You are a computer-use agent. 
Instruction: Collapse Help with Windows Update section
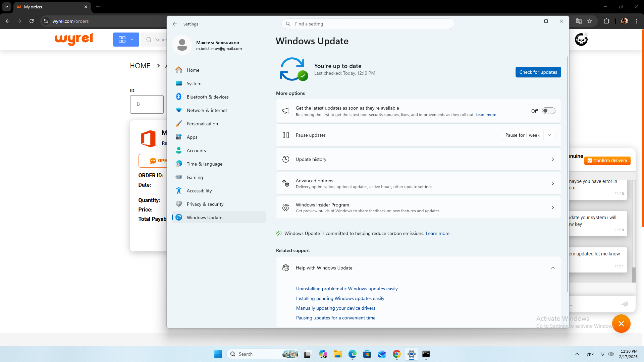click(552, 268)
